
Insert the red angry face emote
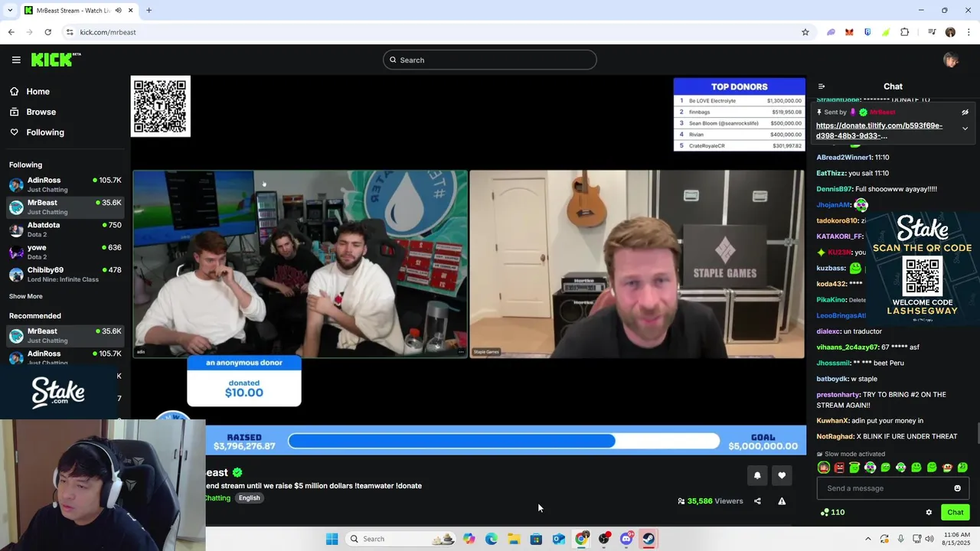click(839, 468)
